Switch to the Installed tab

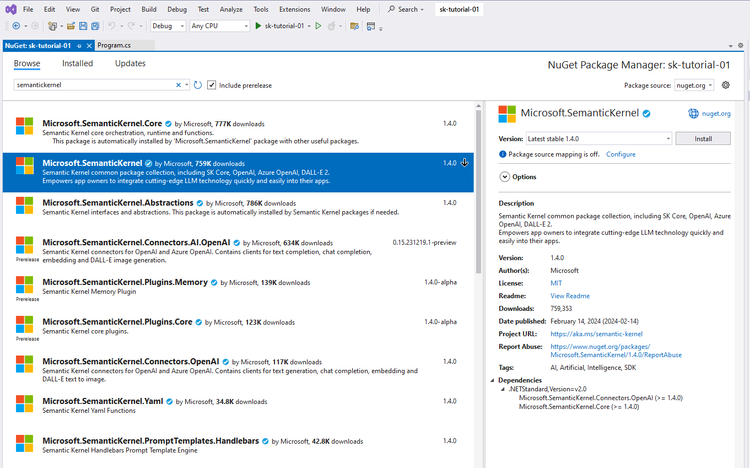click(77, 64)
